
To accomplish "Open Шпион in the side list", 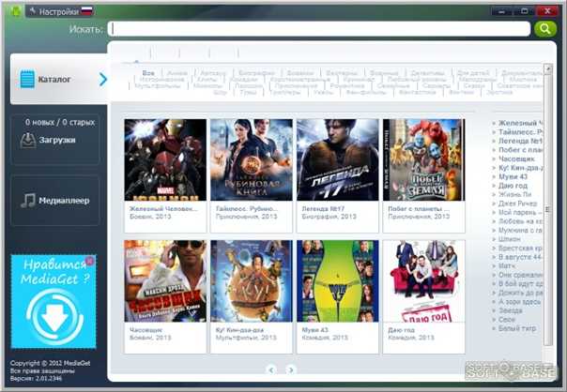I will (x=509, y=239).
